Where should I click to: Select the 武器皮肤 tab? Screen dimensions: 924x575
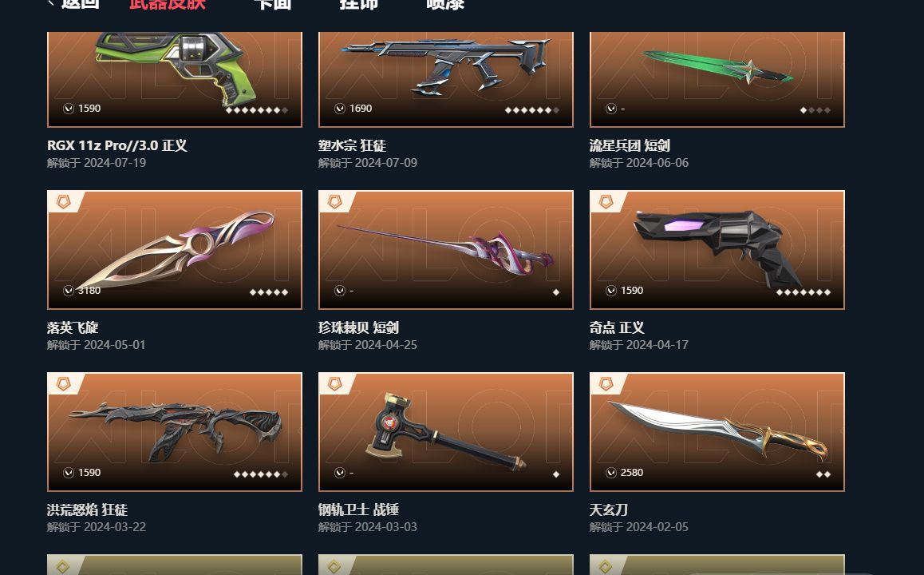click(168, 3)
